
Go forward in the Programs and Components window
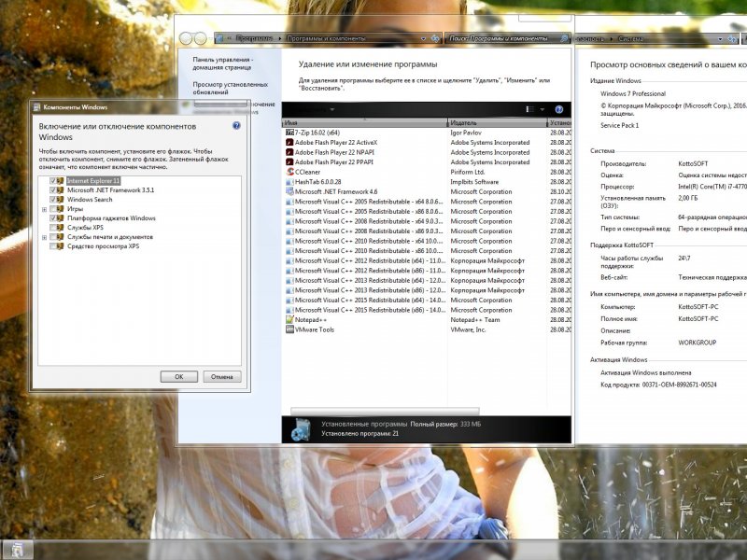[201, 38]
